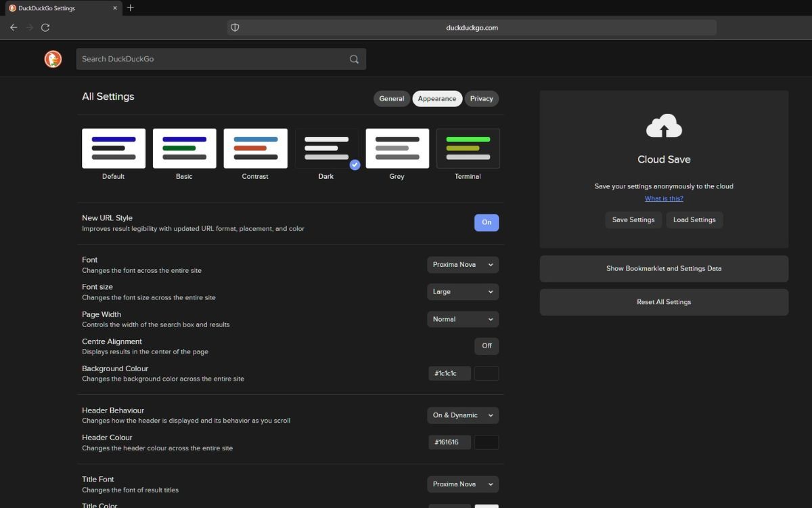Switch to the Privacy settings tab
The image size is (812, 508).
[x=481, y=98]
